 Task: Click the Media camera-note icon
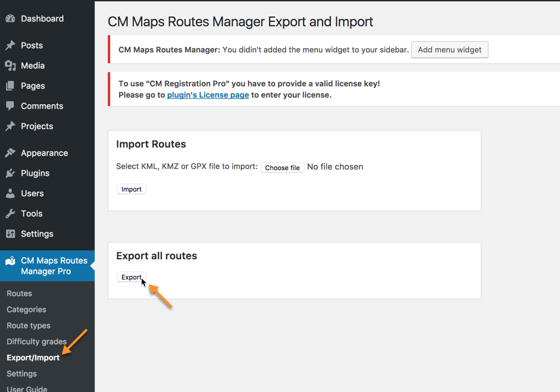click(10, 65)
